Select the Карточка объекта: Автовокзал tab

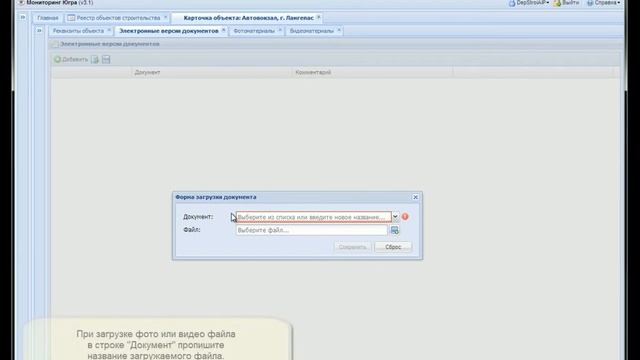(x=248, y=18)
